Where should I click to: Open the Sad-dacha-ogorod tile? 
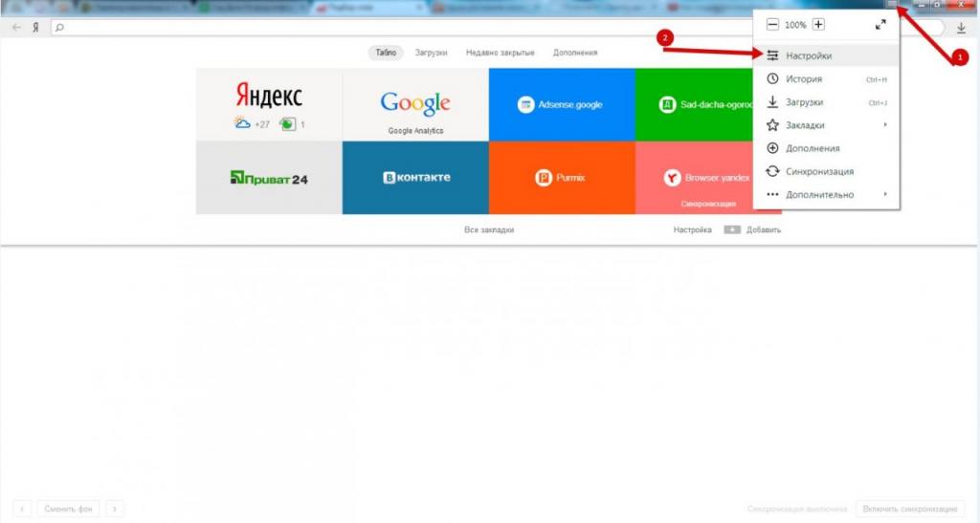[x=695, y=104]
